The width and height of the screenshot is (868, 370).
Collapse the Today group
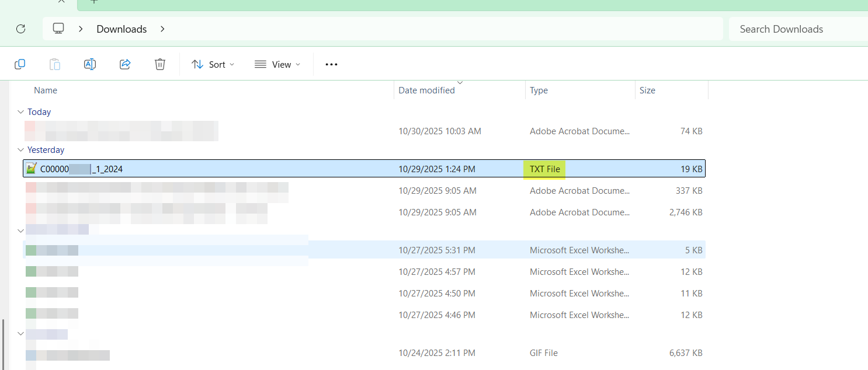tap(21, 112)
